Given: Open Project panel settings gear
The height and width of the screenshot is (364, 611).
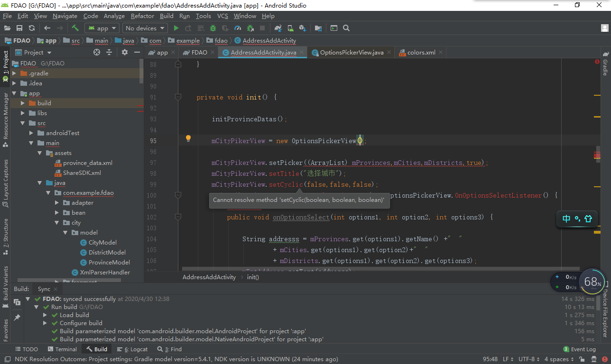Looking at the screenshot, I should pyautogui.click(x=125, y=52).
